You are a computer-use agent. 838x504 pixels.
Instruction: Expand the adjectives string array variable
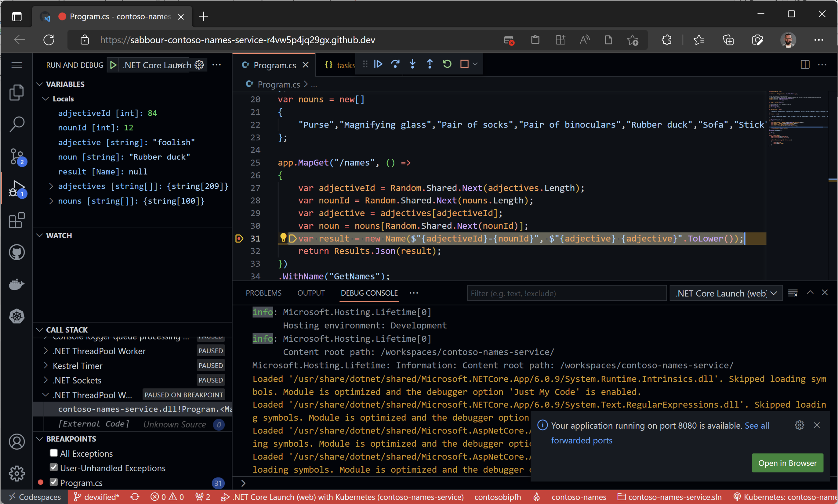(51, 186)
